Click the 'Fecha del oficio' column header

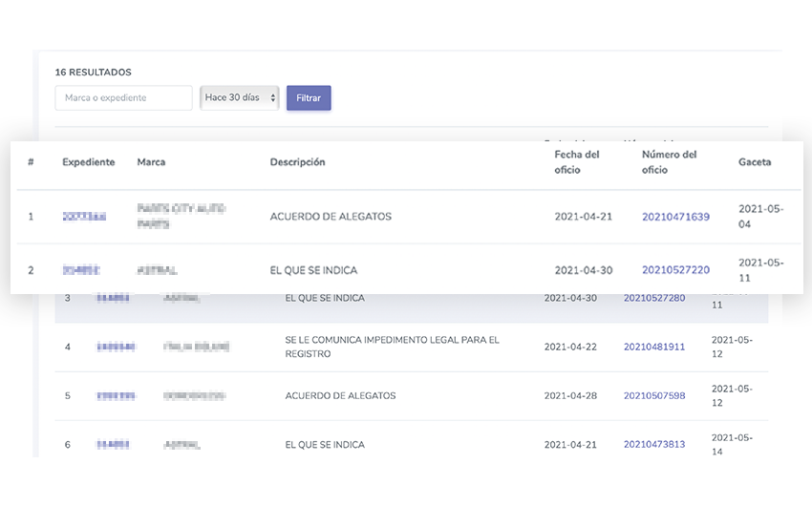577,162
